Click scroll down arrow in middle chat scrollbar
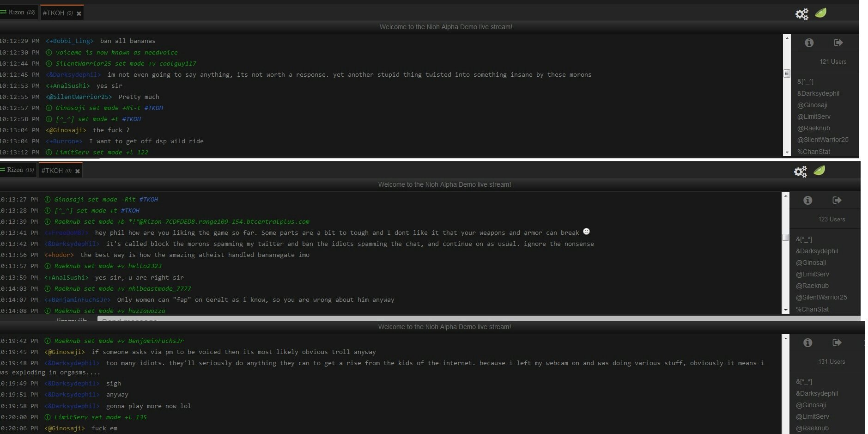 point(785,310)
